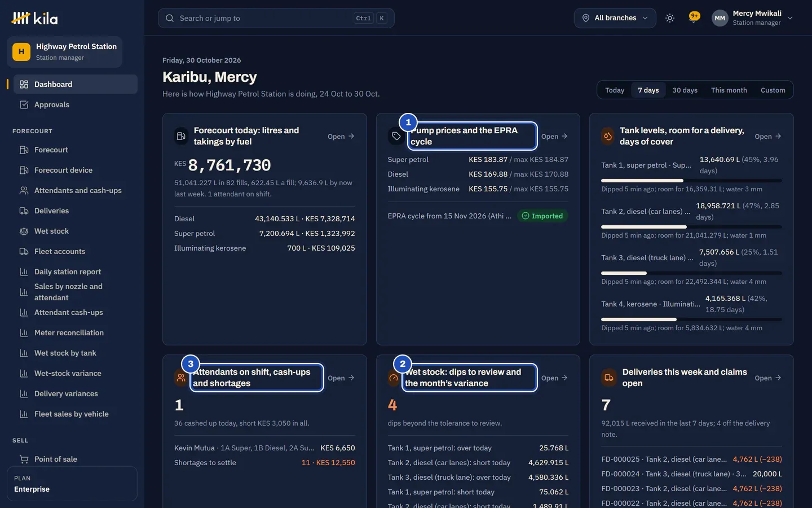Open Wet stock scales icon item
812x508 pixels.
[x=76, y=231]
